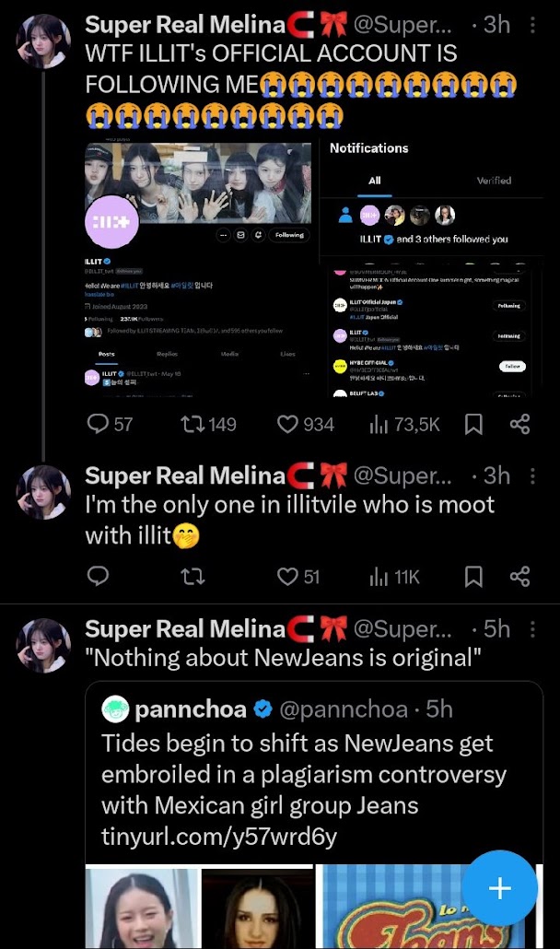Retweet the illitvile moot tweet
Viewport: 560px width, 949px height.
click(192, 577)
